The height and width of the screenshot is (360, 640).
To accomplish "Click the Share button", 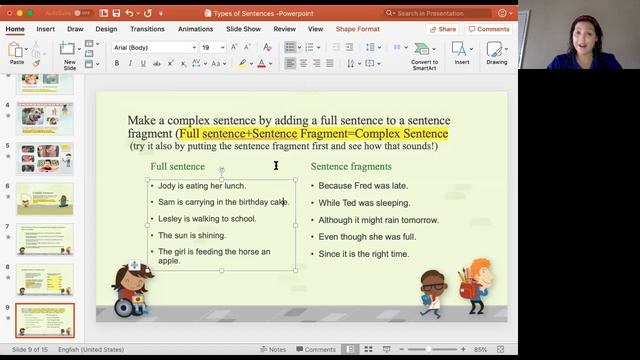I will pos(443,29).
